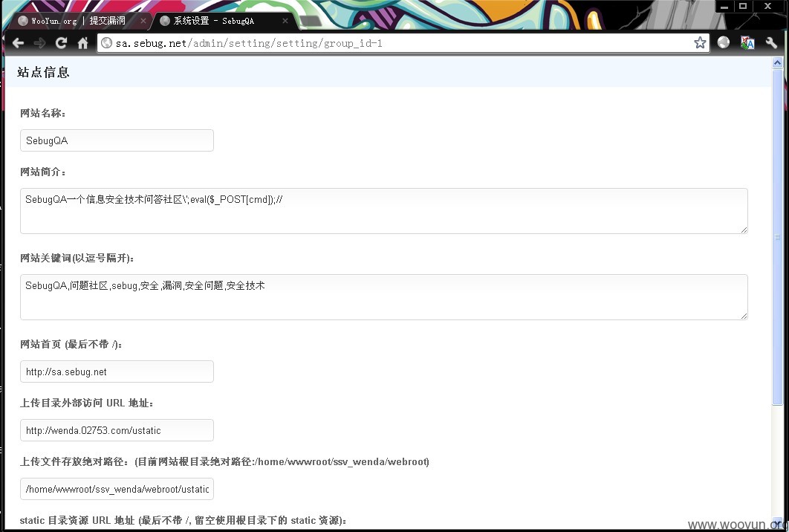Click the scrollbar up arrow
This screenshot has height=532, width=789.
(777, 63)
